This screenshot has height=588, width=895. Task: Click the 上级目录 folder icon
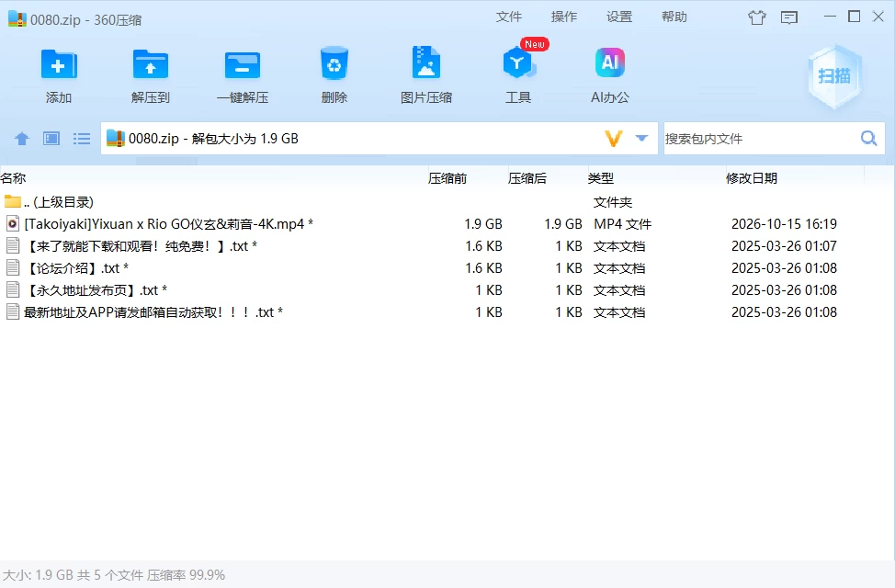(13, 201)
